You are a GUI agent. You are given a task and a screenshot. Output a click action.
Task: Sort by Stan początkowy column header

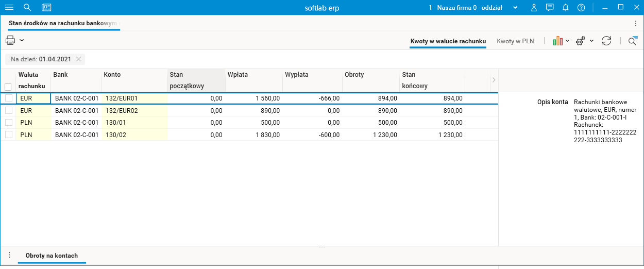(x=196, y=80)
